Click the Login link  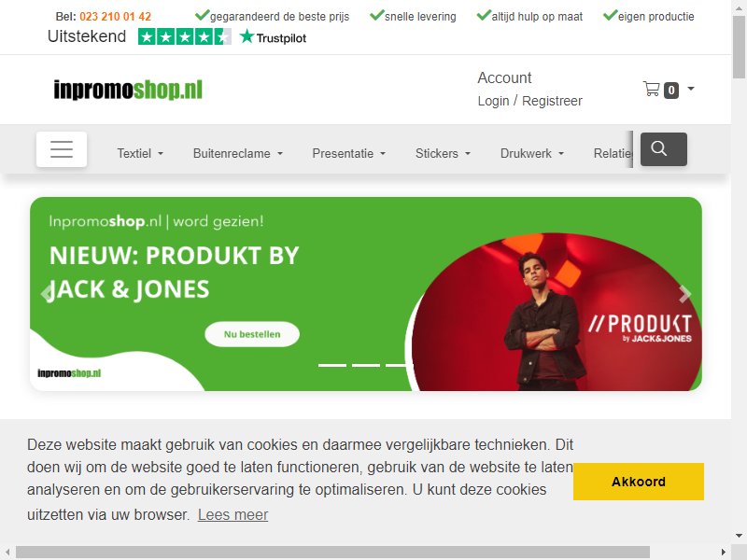coord(494,101)
